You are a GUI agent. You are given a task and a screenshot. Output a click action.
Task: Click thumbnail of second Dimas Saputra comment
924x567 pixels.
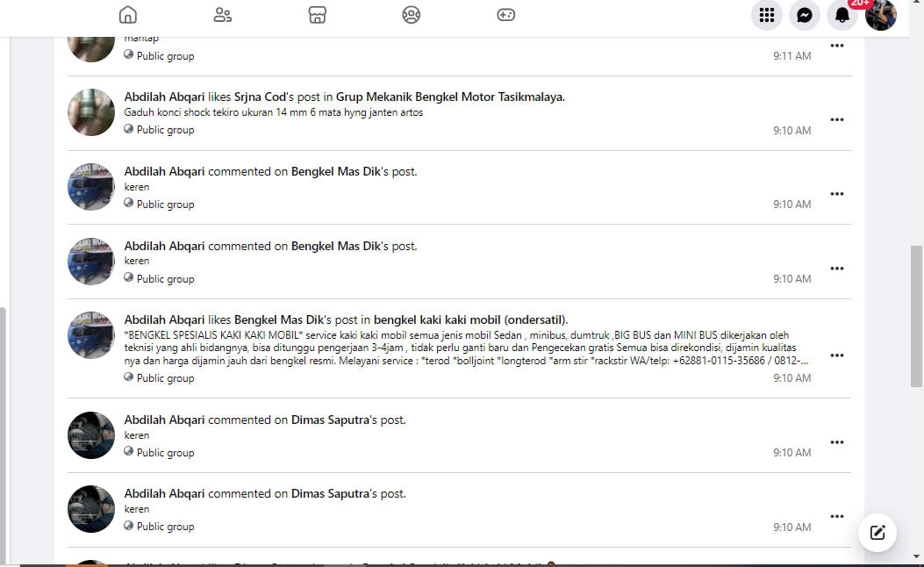point(90,509)
